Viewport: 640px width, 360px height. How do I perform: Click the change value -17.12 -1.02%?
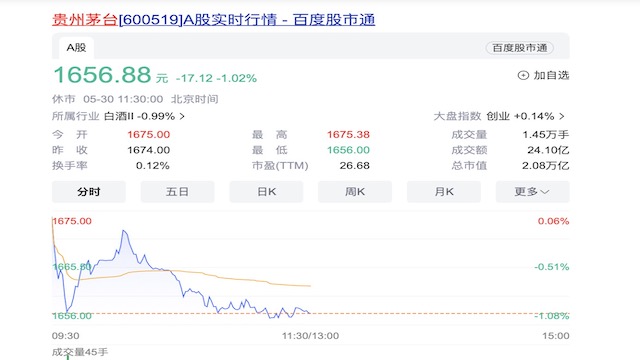point(216,78)
